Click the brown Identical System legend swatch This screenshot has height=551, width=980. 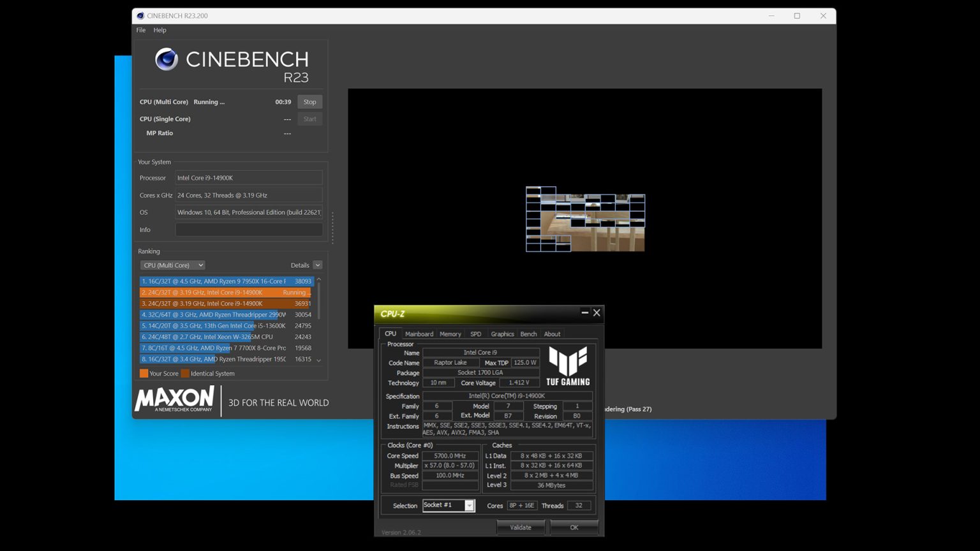click(x=185, y=374)
